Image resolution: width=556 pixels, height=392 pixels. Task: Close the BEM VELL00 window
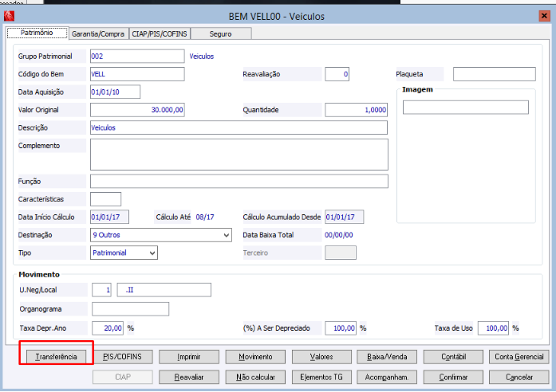pyautogui.click(x=544, y=16)
